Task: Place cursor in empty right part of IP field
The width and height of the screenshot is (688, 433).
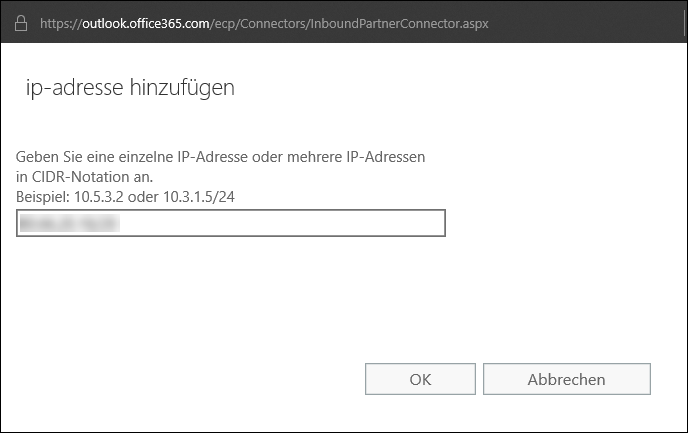Action: pos(285,223)
